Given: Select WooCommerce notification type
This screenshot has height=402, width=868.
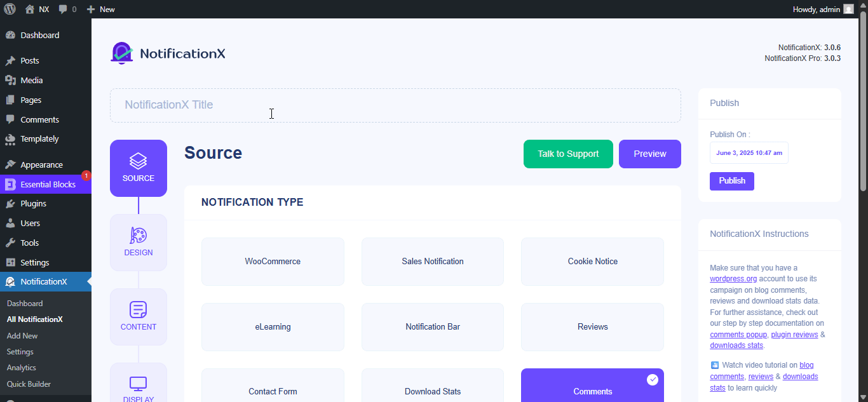Looking at the screenshot, I should coord(273,262).
